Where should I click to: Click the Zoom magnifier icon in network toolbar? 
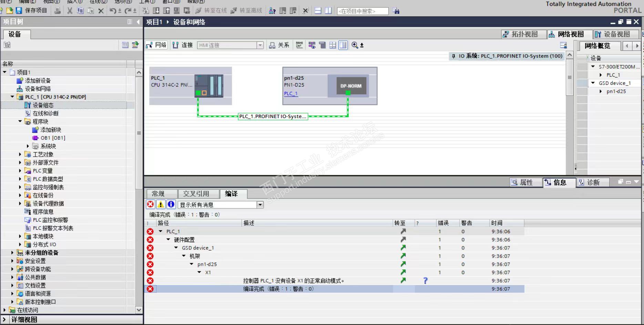tap(355, 45)
